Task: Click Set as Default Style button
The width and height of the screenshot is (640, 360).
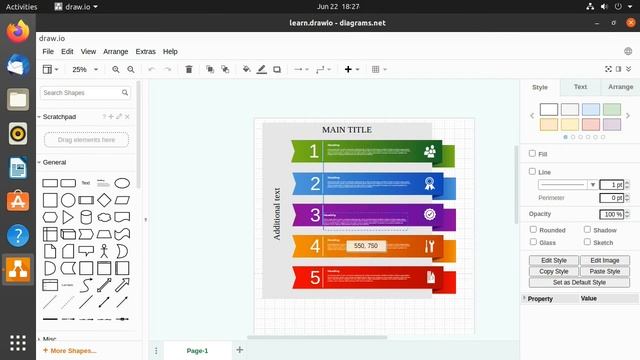Action: 579,282
